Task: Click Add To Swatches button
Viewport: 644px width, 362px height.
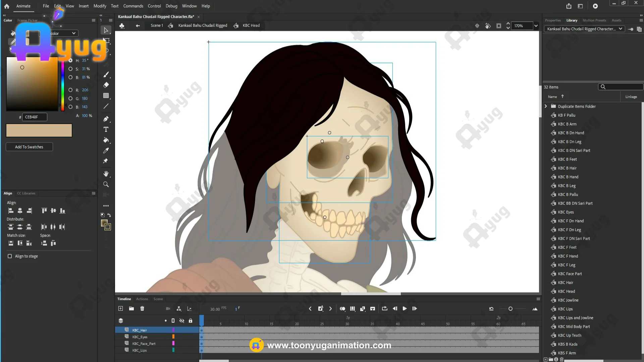Action: pos(29,147)
